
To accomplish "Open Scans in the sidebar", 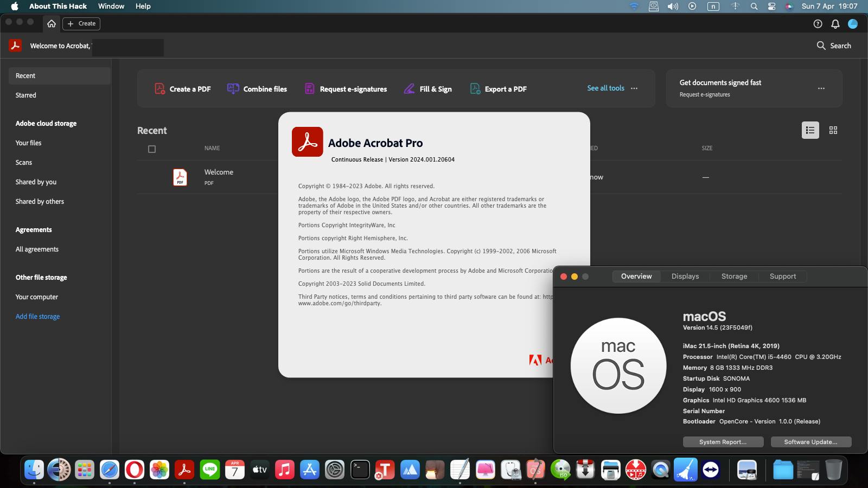I will [24, 162].
